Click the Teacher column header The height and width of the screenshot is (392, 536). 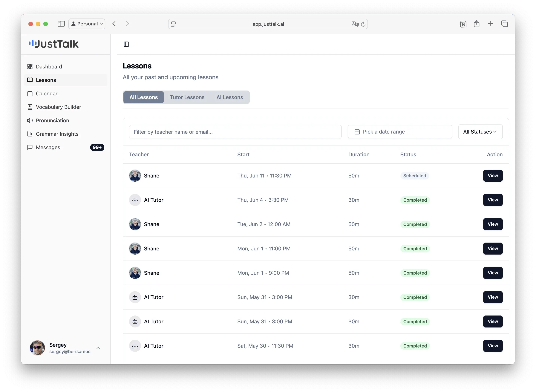point(139,155)
